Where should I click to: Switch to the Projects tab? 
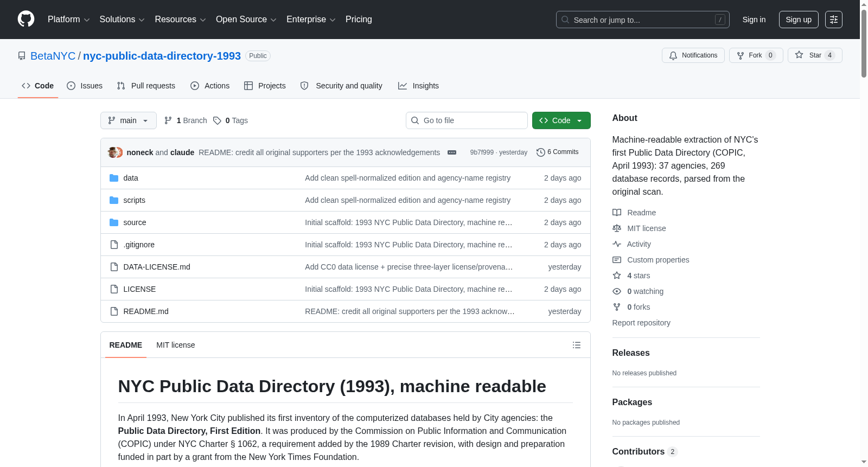[x=265, y=86]
